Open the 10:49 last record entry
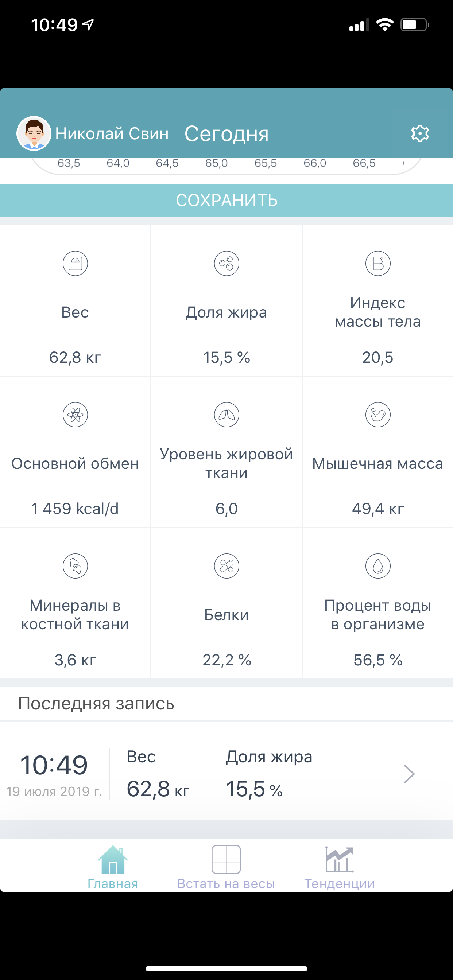This screenshot has height=980, width=453. coord(54,773)
